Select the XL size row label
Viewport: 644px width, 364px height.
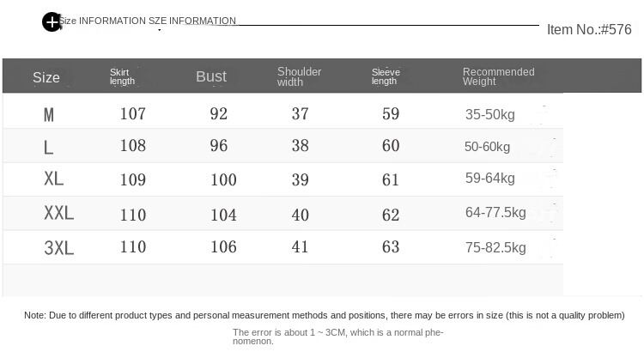click(x=54, y=179)
